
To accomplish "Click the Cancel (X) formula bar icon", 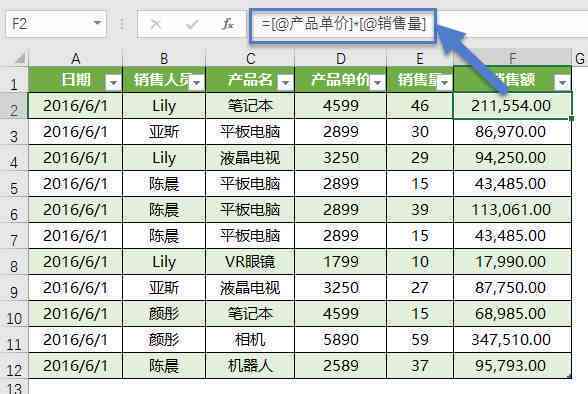I will pos(155,25).
